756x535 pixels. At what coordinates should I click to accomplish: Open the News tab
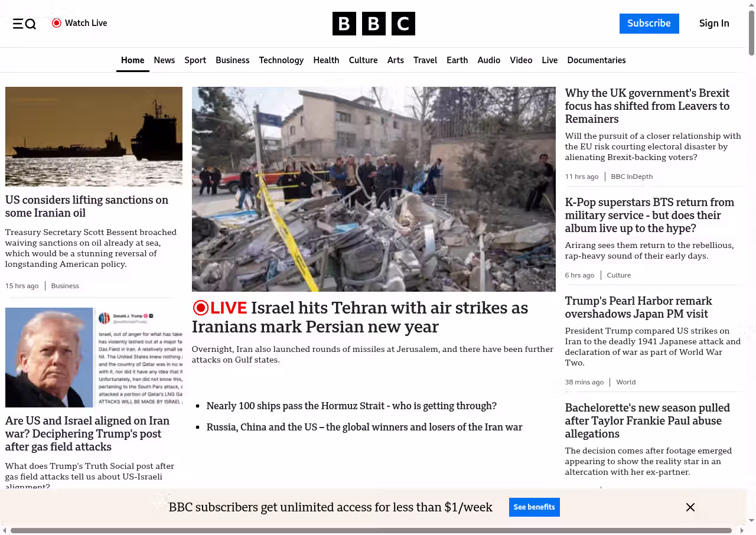[164, 60]
